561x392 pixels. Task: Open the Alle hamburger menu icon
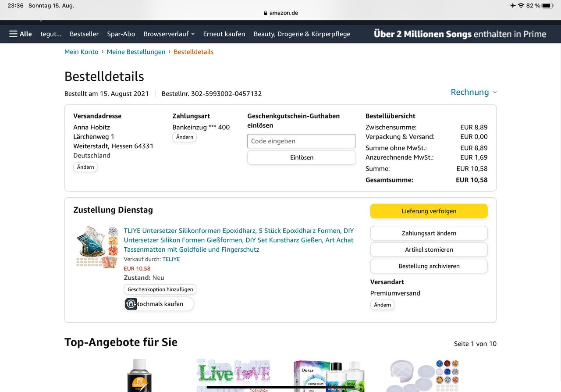(x=14, y=34)
